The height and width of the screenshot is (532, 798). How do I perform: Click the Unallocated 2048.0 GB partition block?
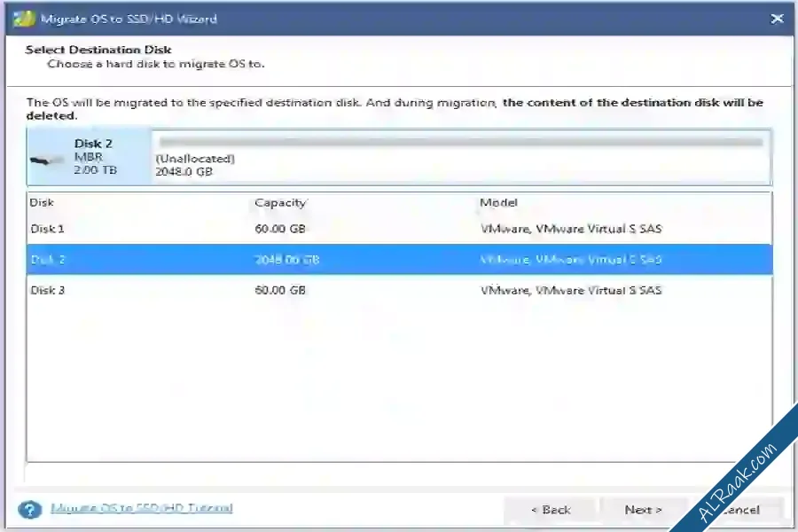coord(461,157)
